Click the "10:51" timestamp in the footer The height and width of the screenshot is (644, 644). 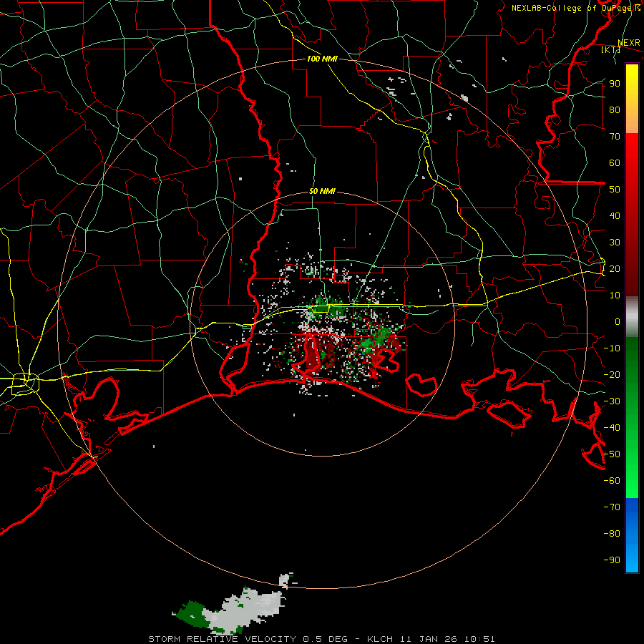point(479,639)
